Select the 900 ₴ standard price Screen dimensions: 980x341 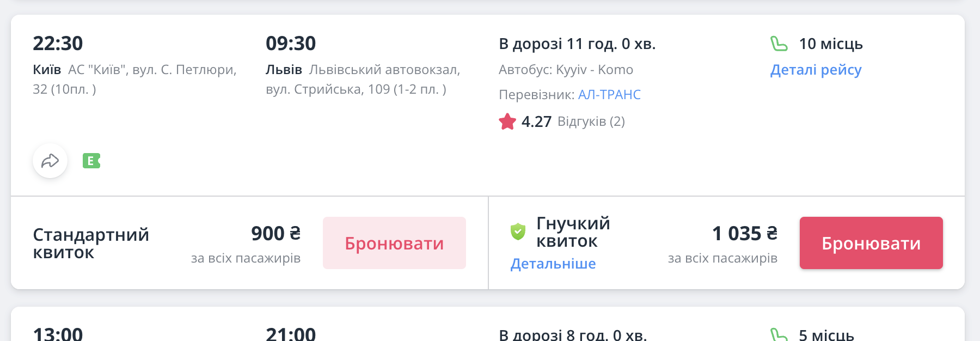click(275, 234)
